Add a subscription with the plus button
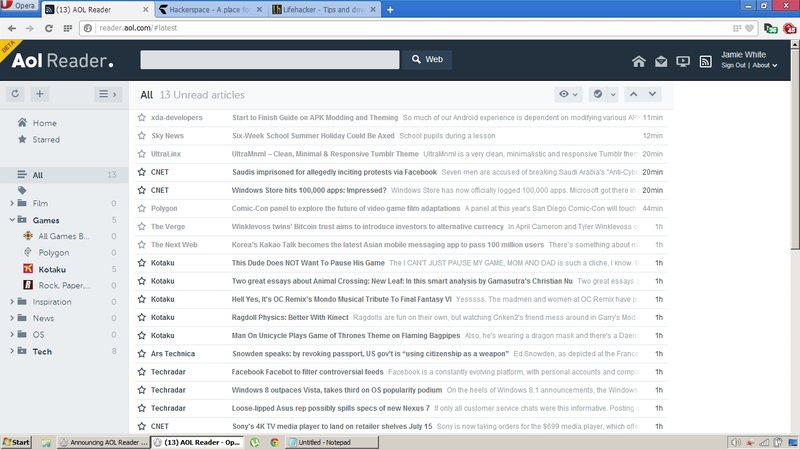Screen dimensions: 800x450 pos(39,94)
